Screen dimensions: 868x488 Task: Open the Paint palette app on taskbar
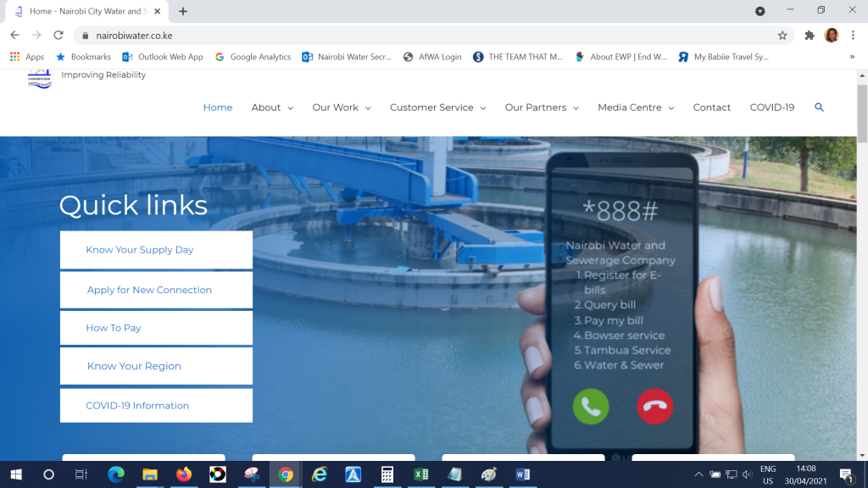489,474
